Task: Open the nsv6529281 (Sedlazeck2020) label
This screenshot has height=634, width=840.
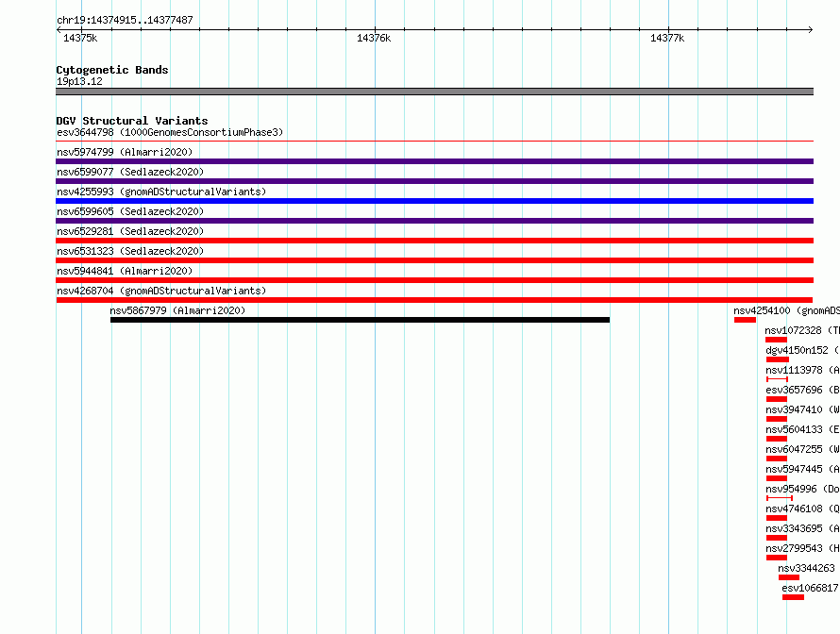Action: [x=130, y=231]
